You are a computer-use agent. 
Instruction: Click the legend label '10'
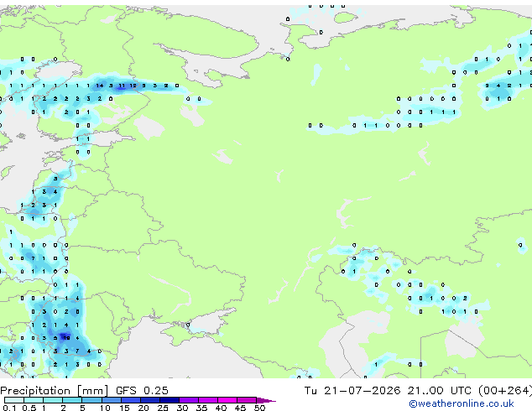click(105, 408)
